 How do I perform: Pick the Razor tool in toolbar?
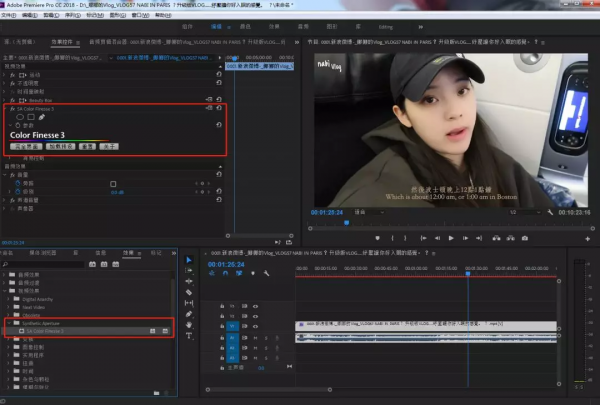click(x=189, y=291)
